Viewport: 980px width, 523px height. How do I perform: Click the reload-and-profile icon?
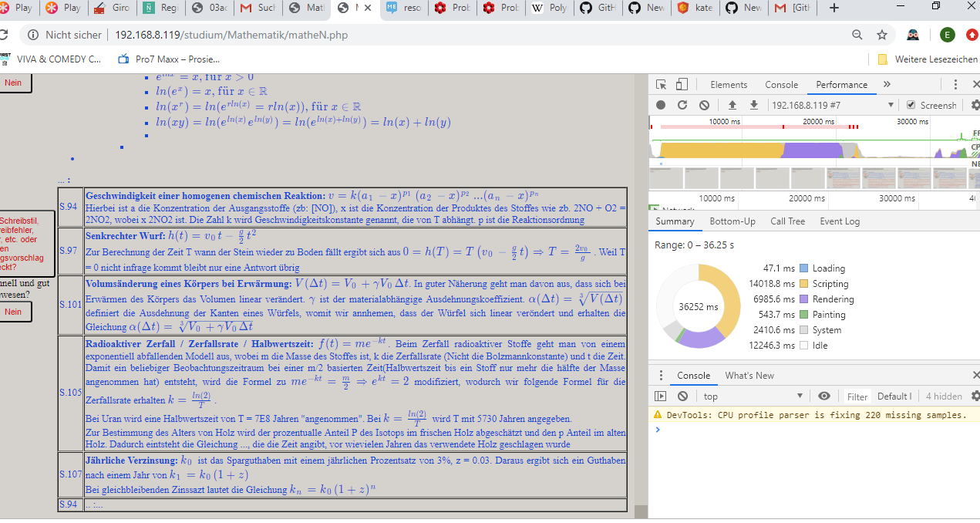click(x=682, y=105)
